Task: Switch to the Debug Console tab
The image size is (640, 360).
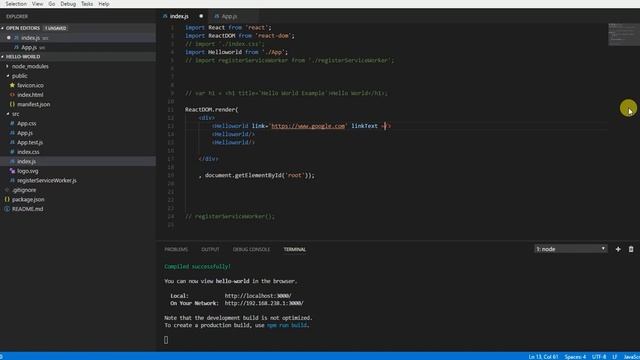Action: [251, 249]
